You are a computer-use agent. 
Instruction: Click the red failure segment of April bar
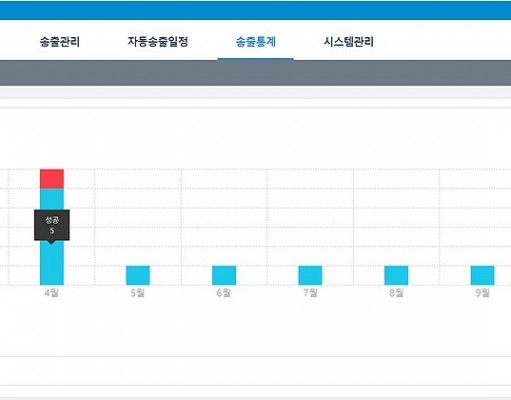(52, 179)
